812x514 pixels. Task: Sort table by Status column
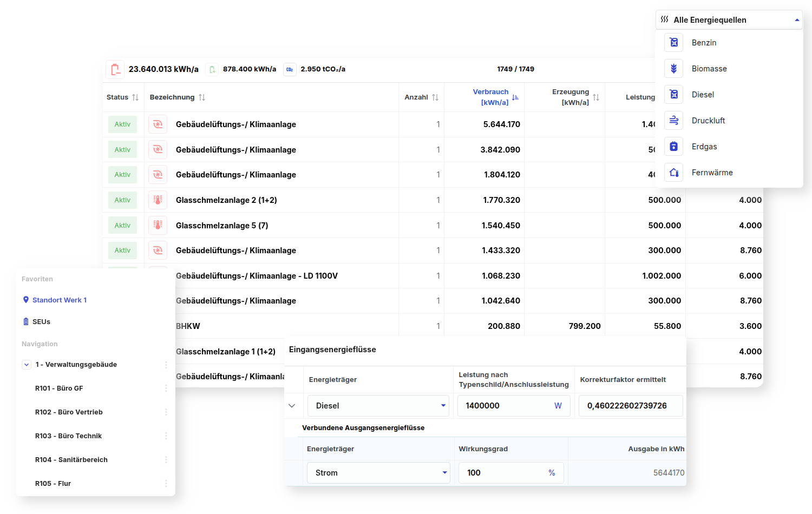(135, 97)
